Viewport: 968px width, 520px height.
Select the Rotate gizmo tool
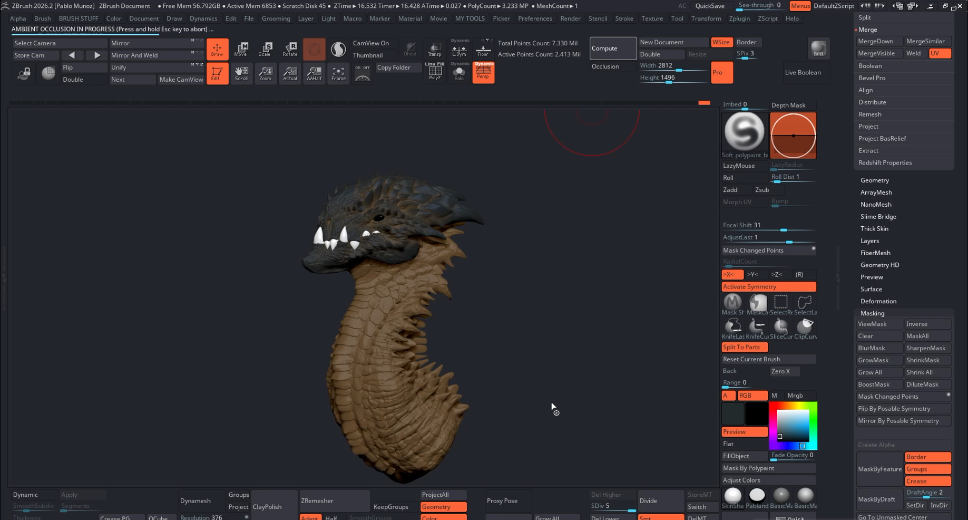point(290,49)
